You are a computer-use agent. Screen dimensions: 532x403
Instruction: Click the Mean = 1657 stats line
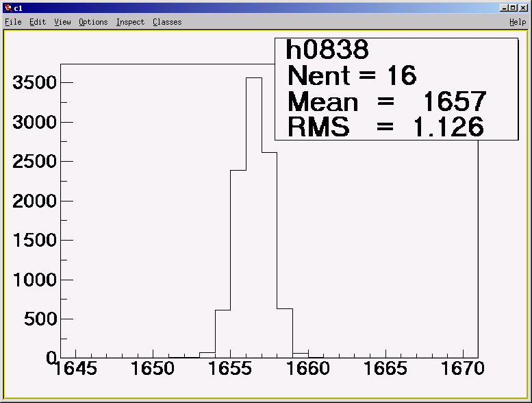pos(387,101)
